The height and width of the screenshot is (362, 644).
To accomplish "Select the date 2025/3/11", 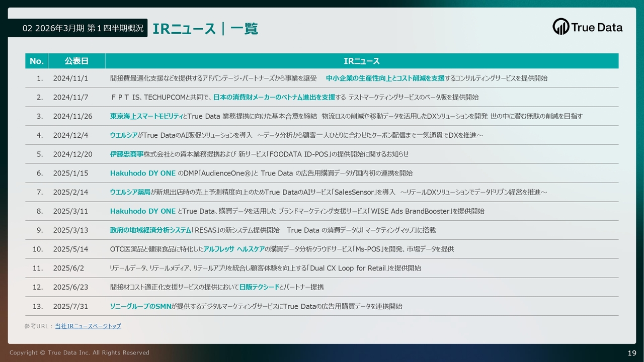I will (x=70, y=211).
